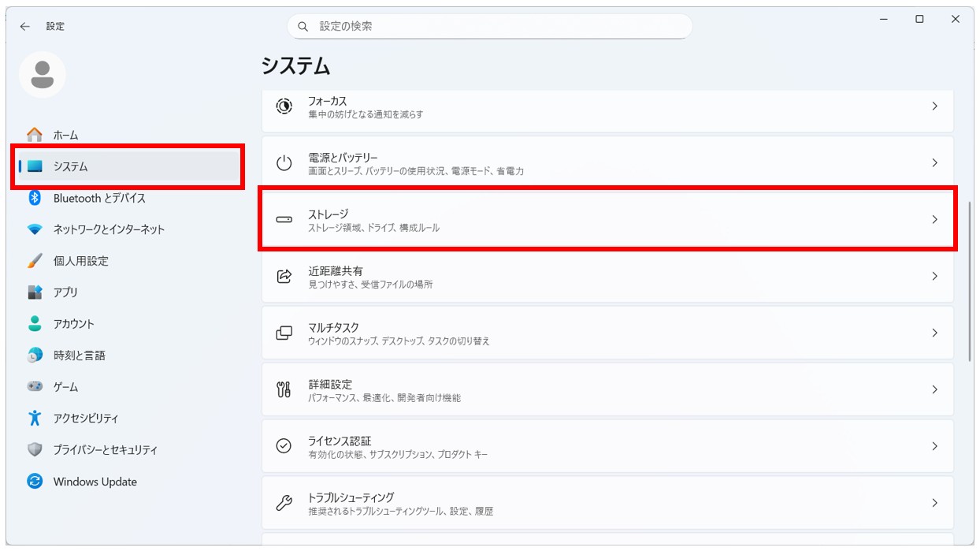This screenshot has height=551, width=980.
Task: Click the フォーカス notification icon
Action: [284, 106]
